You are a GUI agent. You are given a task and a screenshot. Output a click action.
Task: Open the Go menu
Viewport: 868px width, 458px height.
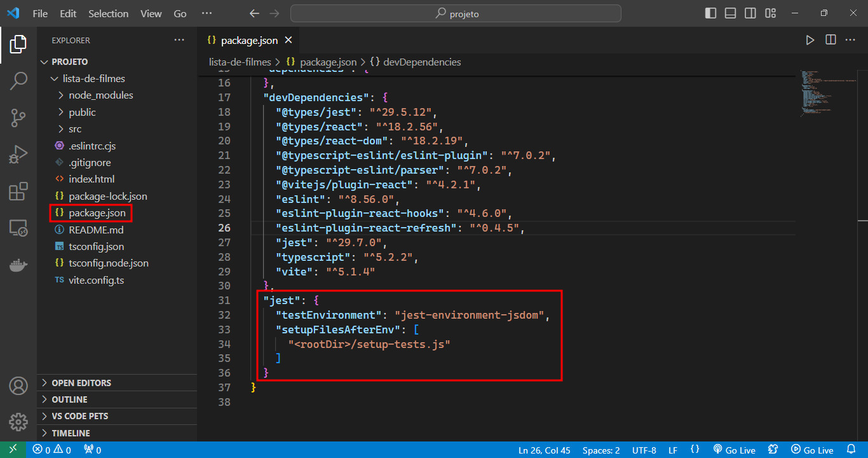coord(180,13)
